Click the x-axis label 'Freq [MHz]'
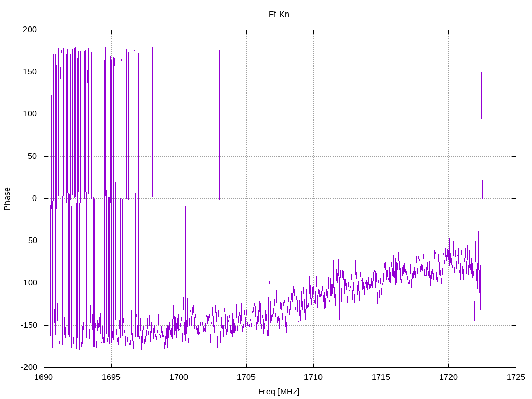The height and width of the screenshot is (399, 532). pyautogui.click(x=278, y=392)
